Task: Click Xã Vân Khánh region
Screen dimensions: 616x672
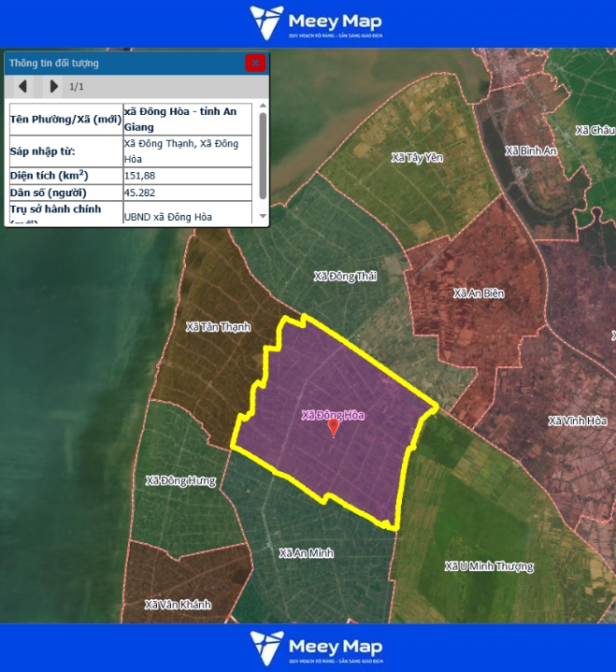Action: 178,605
